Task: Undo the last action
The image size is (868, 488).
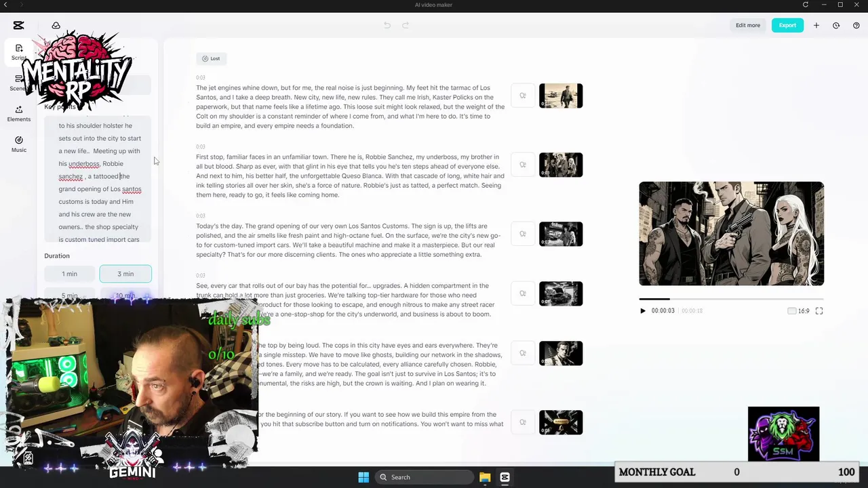Action: click(x=387, y=25)
